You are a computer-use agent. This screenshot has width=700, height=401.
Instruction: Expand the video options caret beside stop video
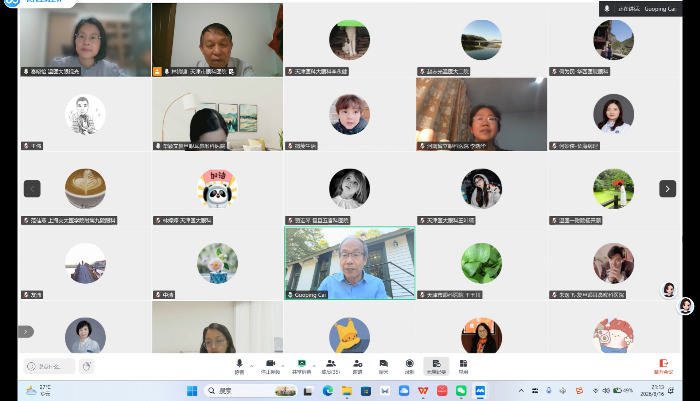pyautogui.click(x=283, y=366)
